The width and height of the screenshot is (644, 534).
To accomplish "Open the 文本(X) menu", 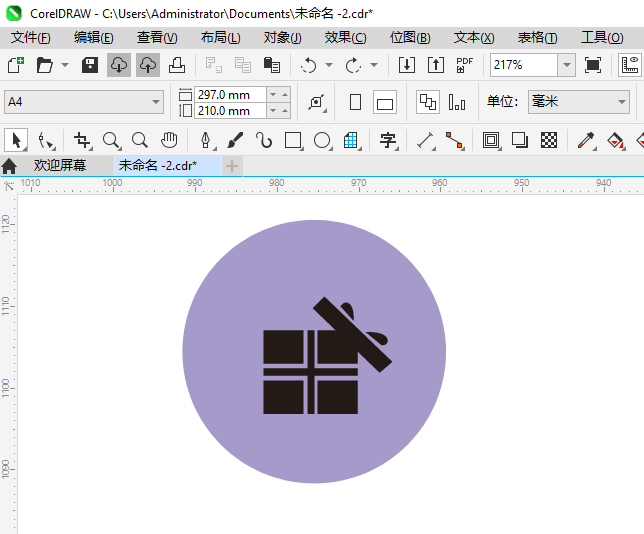I will (474, 38).
